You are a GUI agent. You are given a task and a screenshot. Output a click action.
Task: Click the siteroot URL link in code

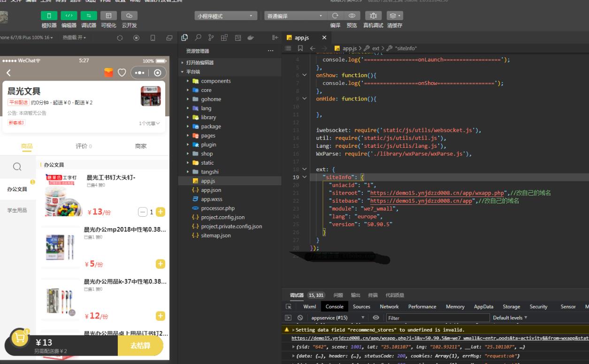pyautogui.click(x=436, y=193)
